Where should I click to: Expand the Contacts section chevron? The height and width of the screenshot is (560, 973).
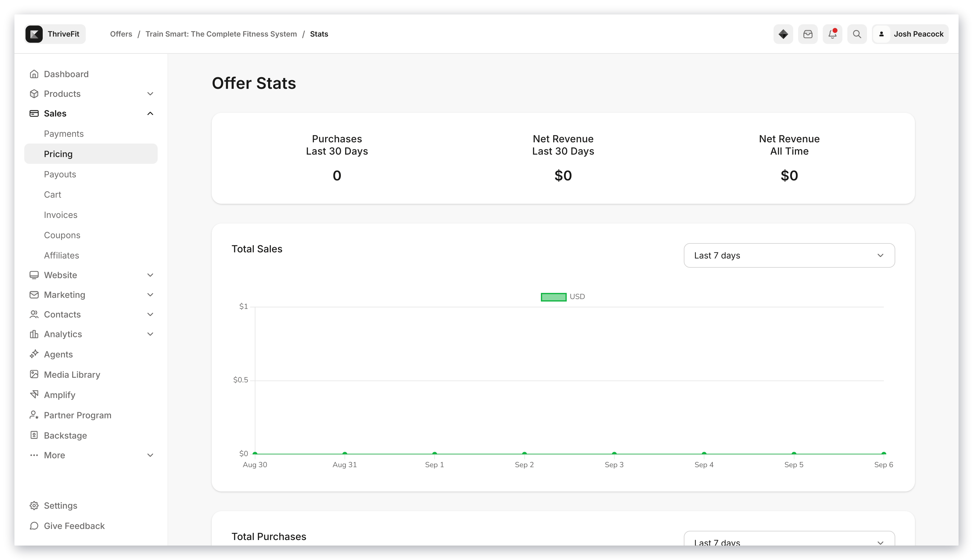150,314
